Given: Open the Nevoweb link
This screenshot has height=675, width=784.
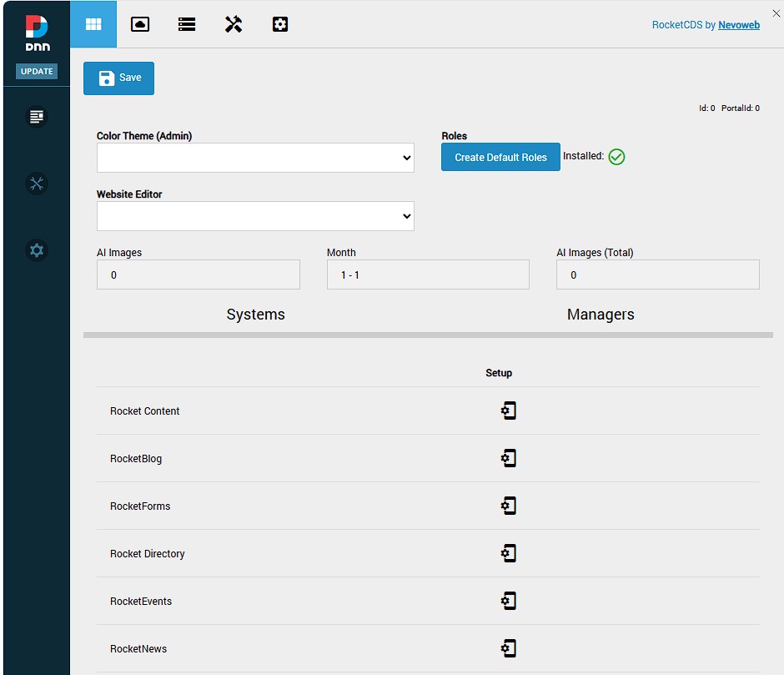Looking at the screenshot, I should [739, 25].
